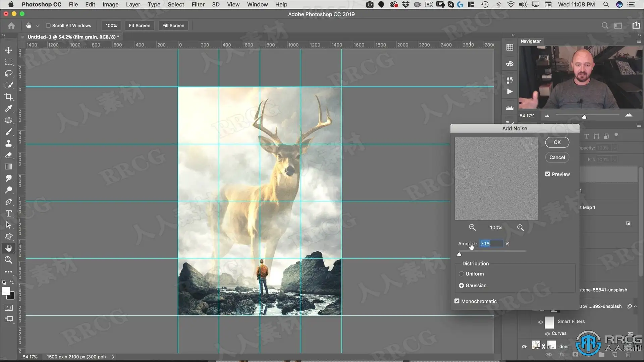Select the Clone Stamp tool

pos(8,143)
